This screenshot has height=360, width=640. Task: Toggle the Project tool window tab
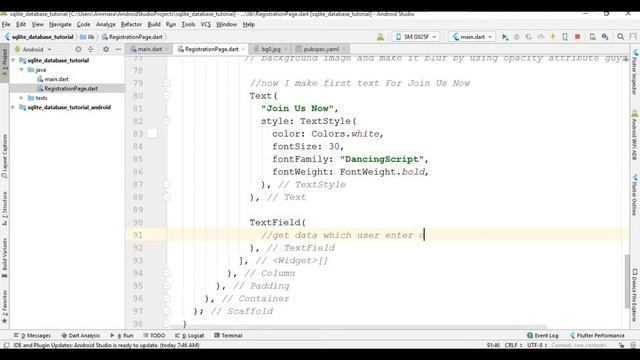(4, 62)
